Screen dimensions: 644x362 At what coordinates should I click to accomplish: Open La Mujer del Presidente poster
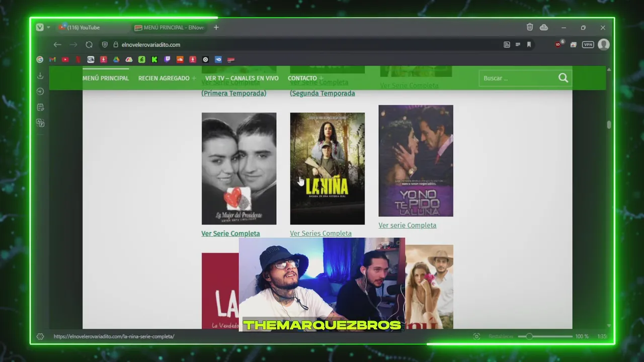click(239, 168)
